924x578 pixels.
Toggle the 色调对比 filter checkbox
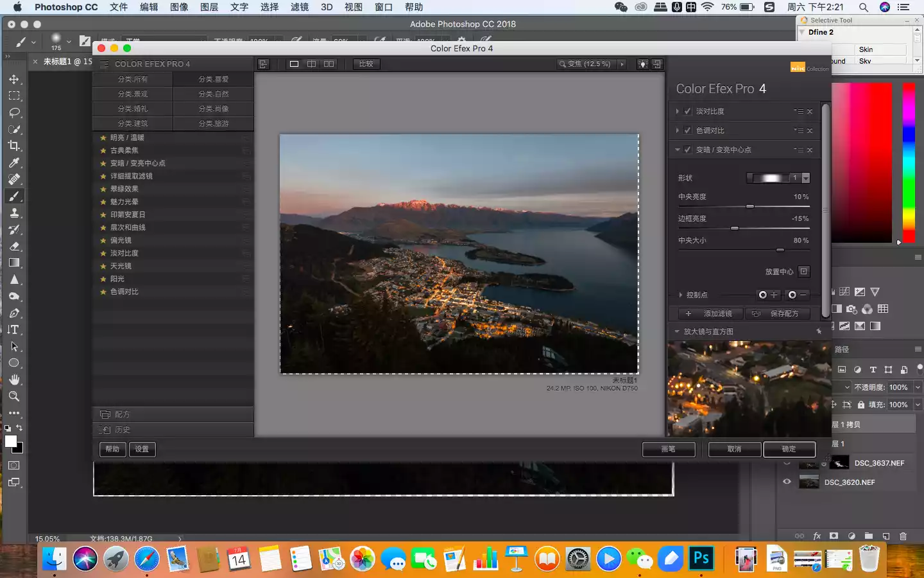click(x=688, y=131)
